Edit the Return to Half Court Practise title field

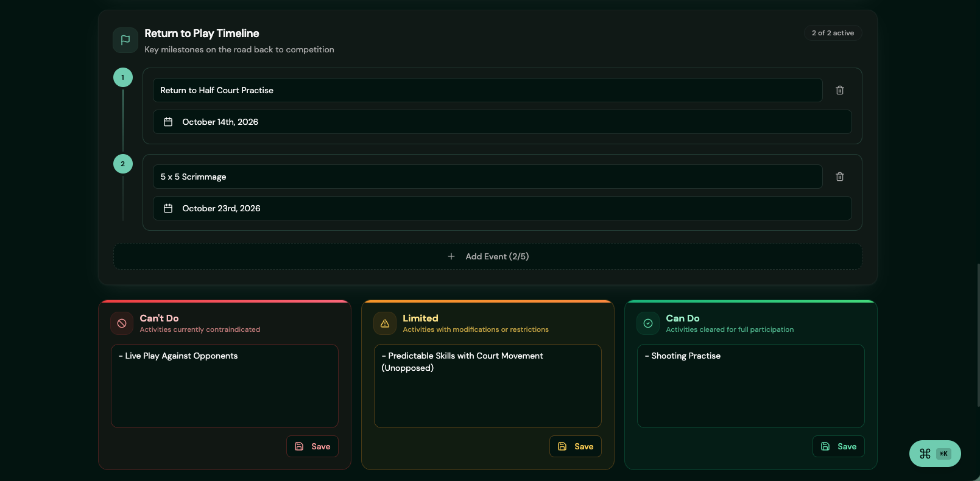click(x=487, y=90)
